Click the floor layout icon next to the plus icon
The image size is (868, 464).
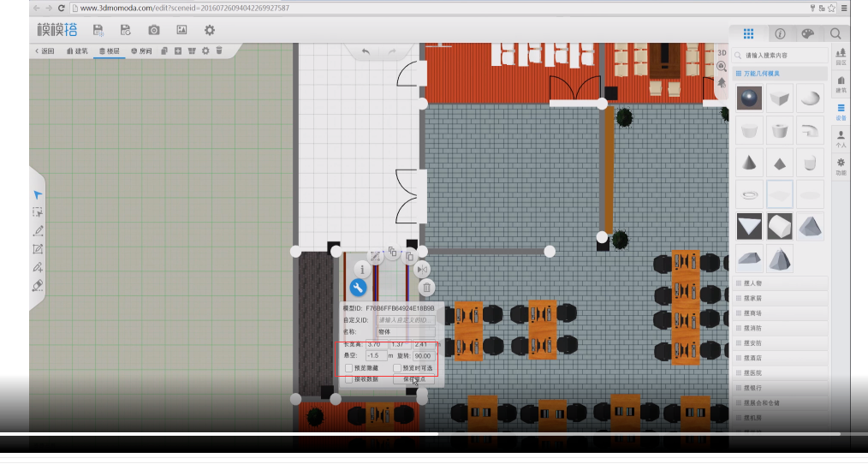click(192, 51)
